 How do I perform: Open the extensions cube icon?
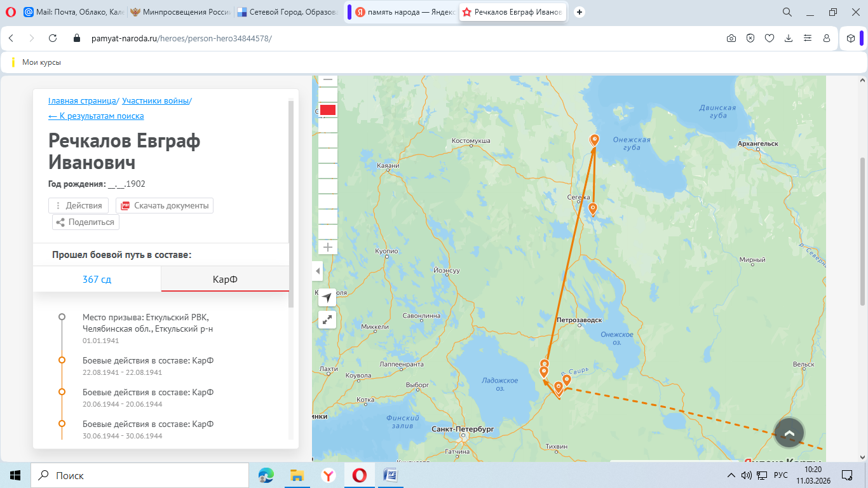click(851, 38)
